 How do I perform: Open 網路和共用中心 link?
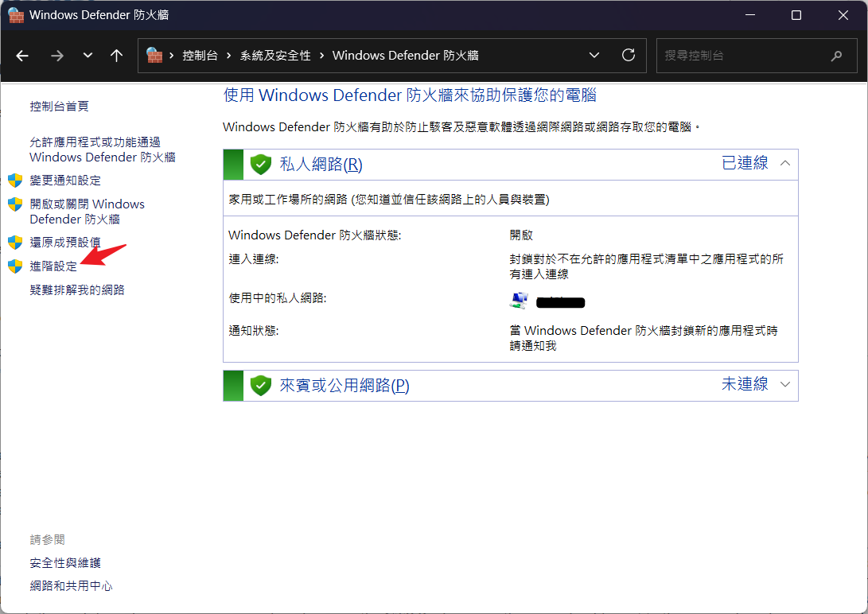click(x=71, y=586)
